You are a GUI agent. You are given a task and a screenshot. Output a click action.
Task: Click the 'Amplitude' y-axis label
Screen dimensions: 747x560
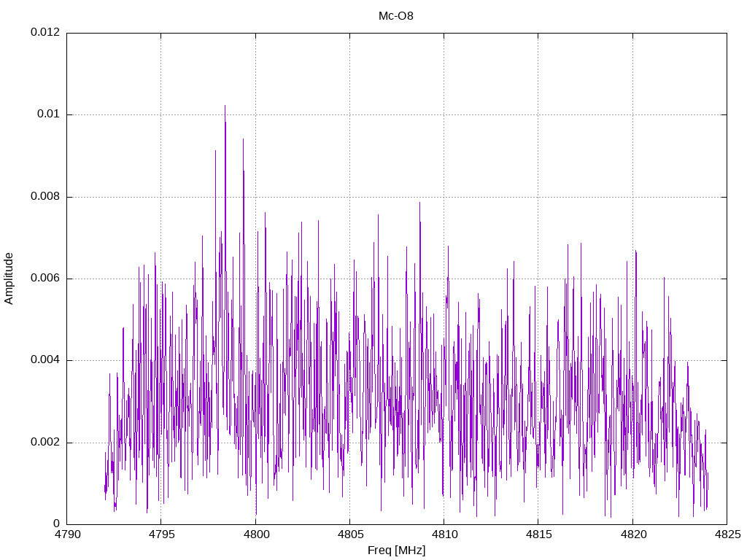(x=9, y=279)
